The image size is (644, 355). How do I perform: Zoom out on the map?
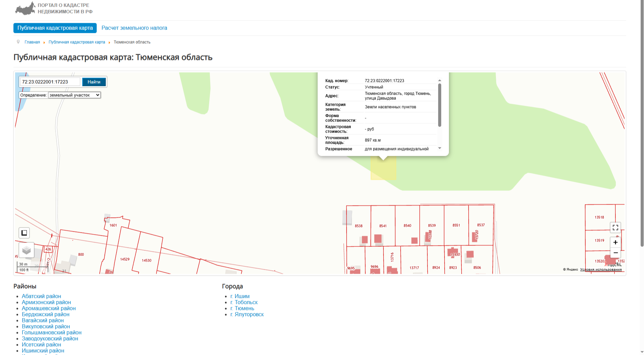(615, 253)
